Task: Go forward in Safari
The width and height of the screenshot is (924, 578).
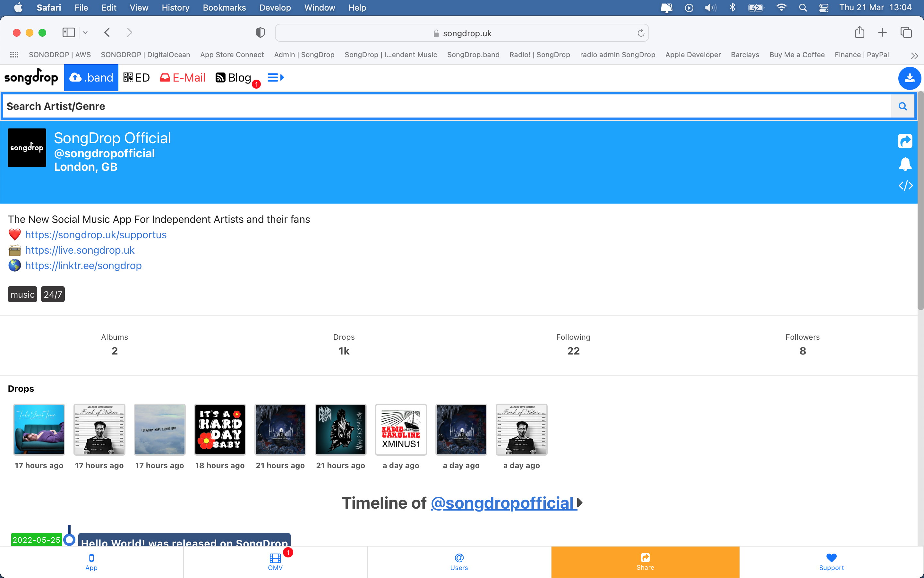Action: pyautogui.click(x=129, y=32)
